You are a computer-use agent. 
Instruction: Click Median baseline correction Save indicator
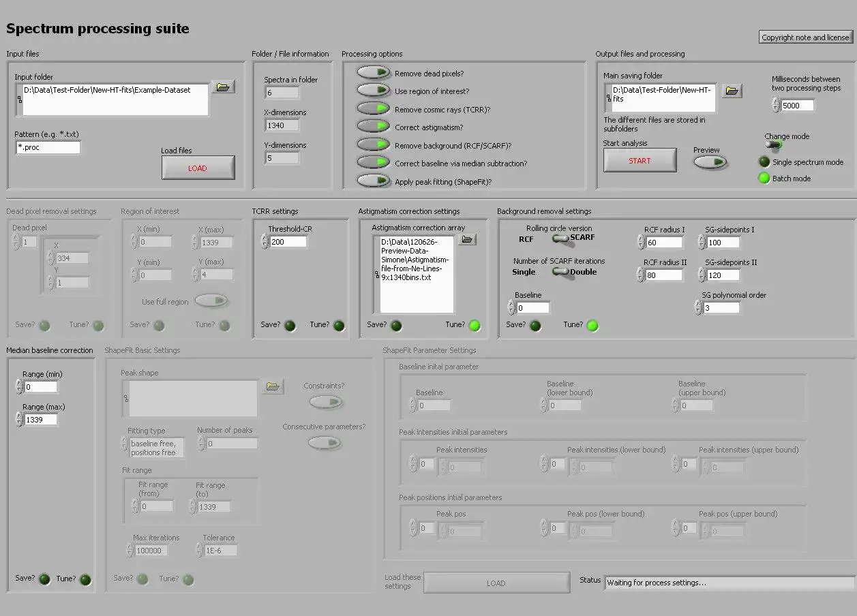pyautogui.click(x=44, y=579)
